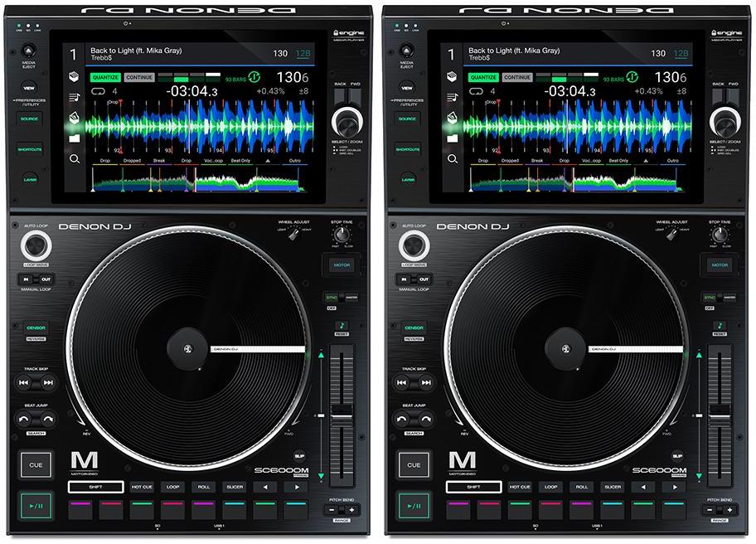756x544 pixels.
Task: Set left deck as Master
Action: (351, 298)
